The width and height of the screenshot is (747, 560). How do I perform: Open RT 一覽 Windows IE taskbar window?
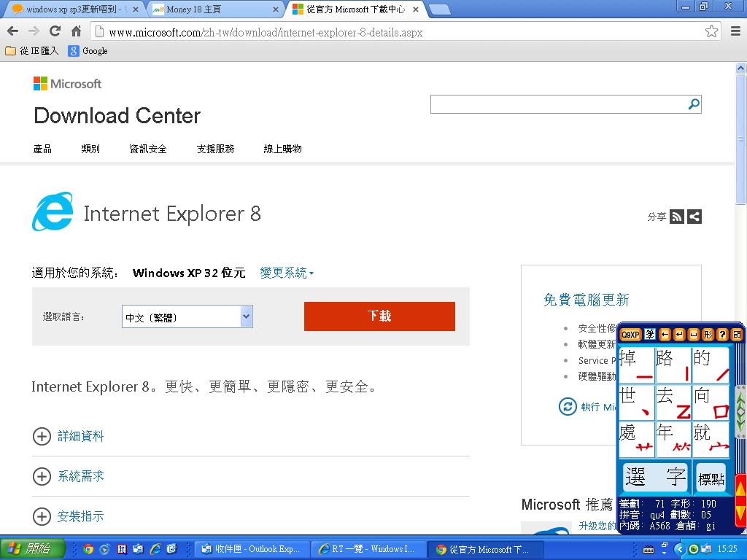coord(368,549)
